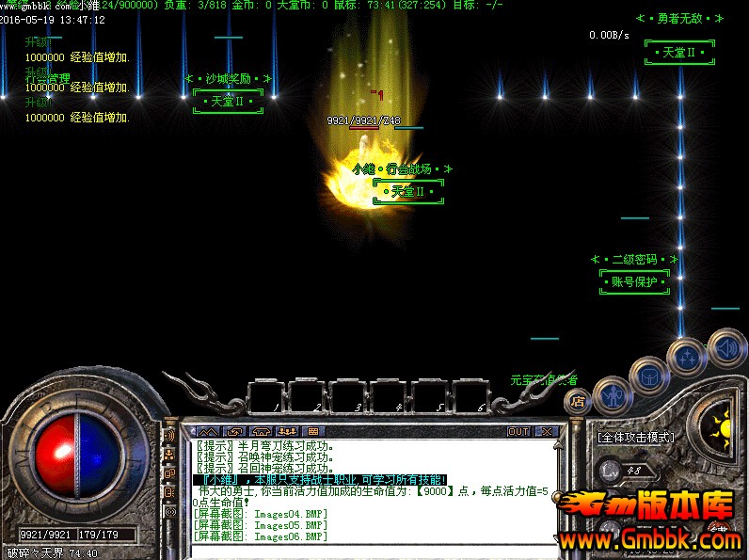This screenshot has width=749, height=560.
Task: Click the chat panel group members icon
Action: [288, 431]
